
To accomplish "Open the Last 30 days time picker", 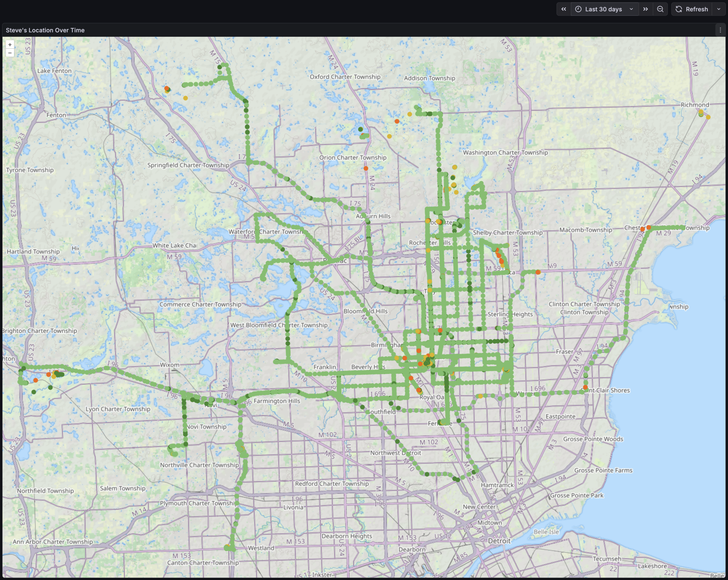I will click(603, 9).
